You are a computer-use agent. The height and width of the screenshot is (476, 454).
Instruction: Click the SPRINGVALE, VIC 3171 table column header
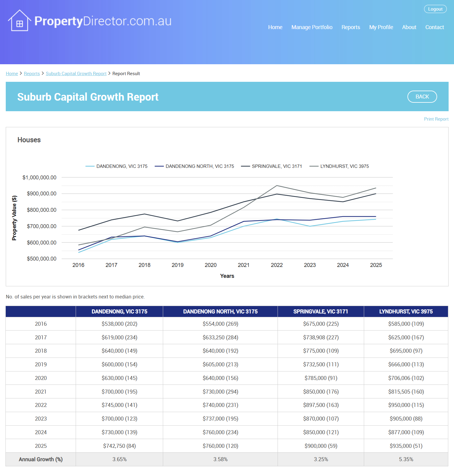[x=321, y=311]
